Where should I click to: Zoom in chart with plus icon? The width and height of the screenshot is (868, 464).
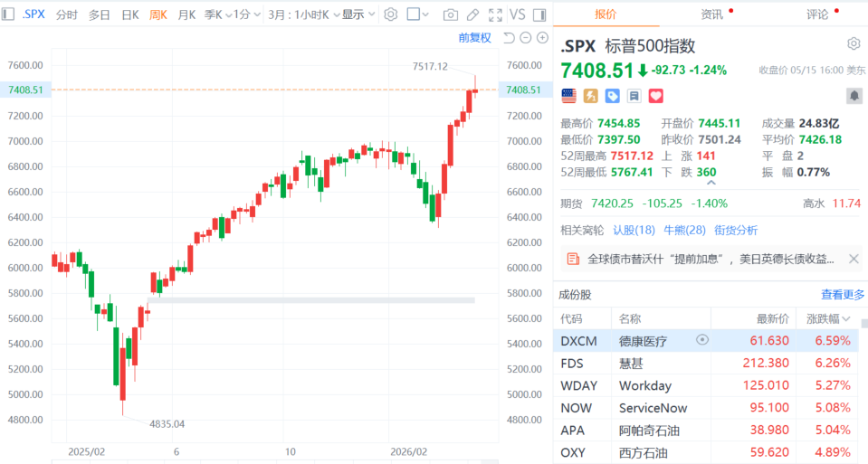542,38
